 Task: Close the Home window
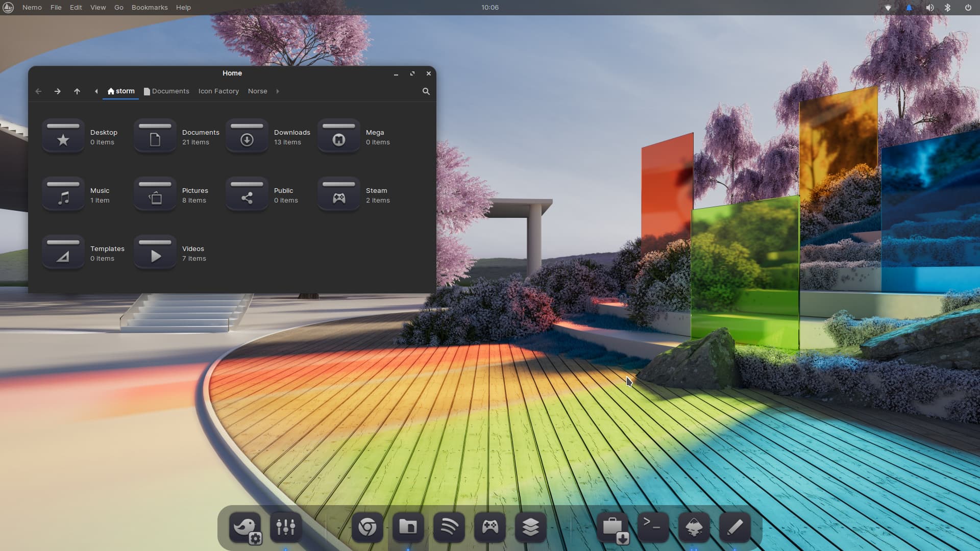(429, 73)
